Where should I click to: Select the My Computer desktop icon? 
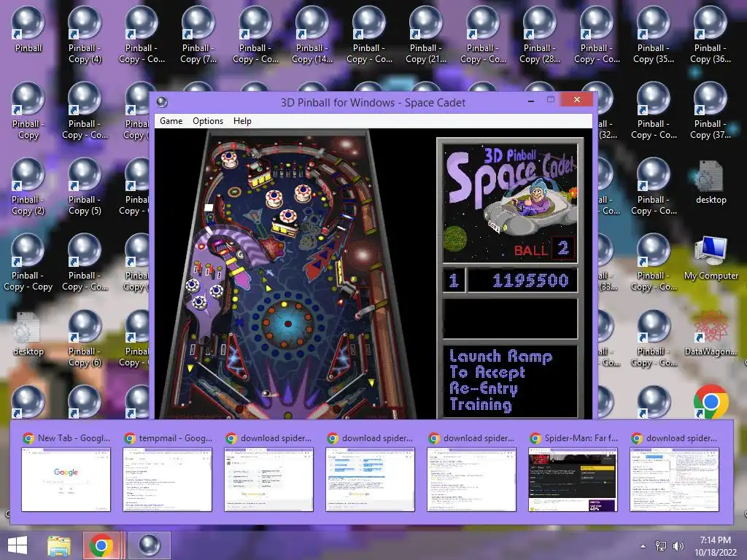tap(711, 257)
